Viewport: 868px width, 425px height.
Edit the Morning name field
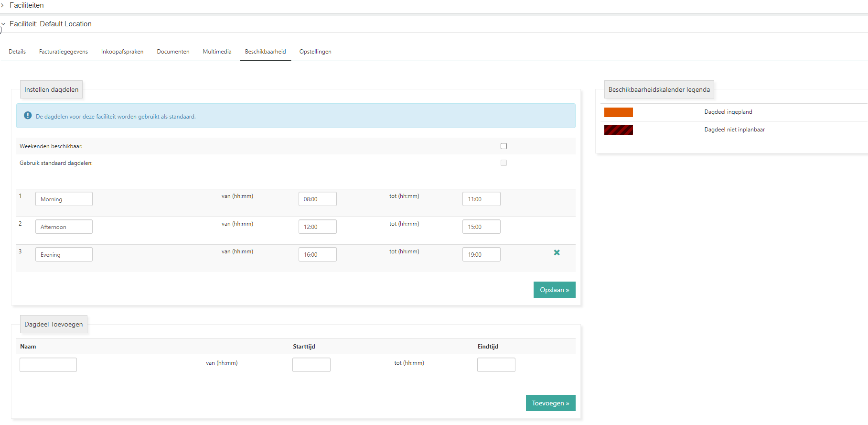[64, 199]
